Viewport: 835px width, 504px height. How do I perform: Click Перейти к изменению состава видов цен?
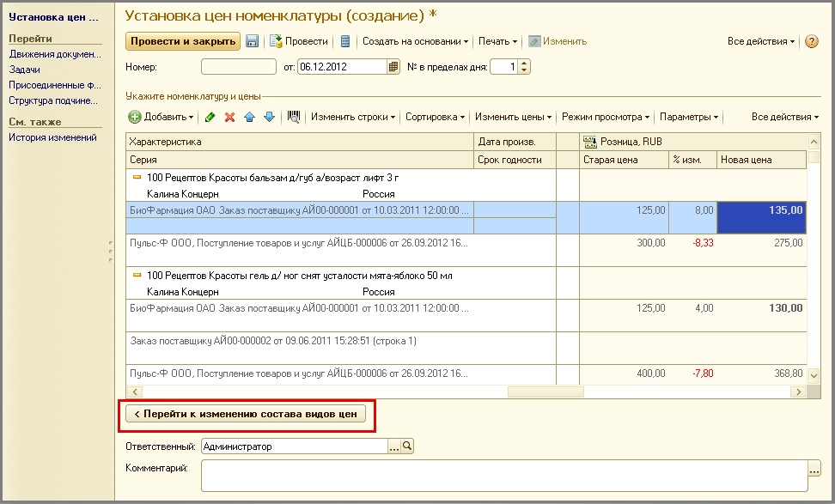246,414
